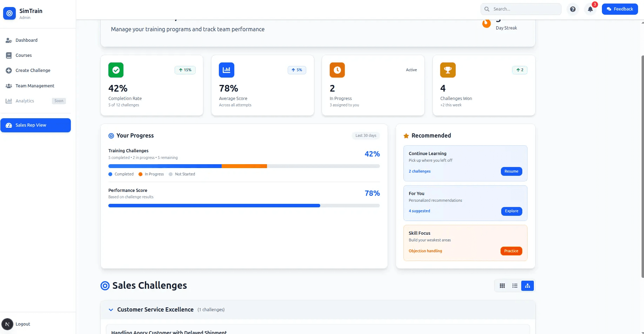Collapse the Customer Service Excellence section
This screenshot has height=334, width=644.
point(111,309)
